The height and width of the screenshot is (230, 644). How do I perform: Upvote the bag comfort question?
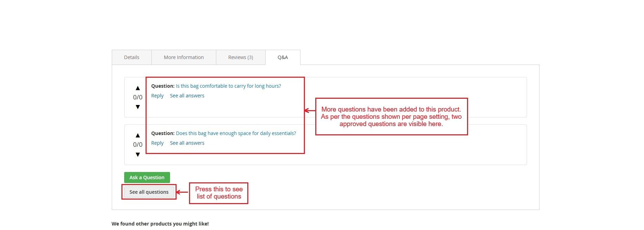point(138,88)
